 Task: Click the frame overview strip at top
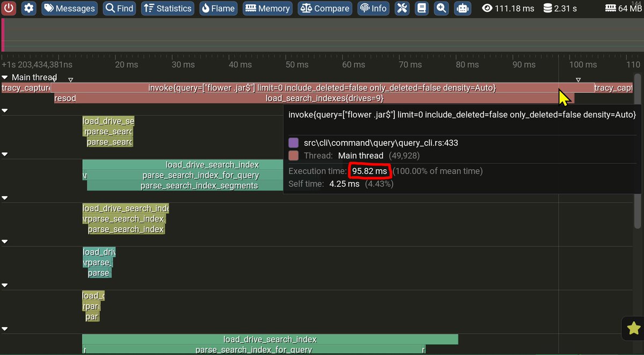[x=322, y=35]
